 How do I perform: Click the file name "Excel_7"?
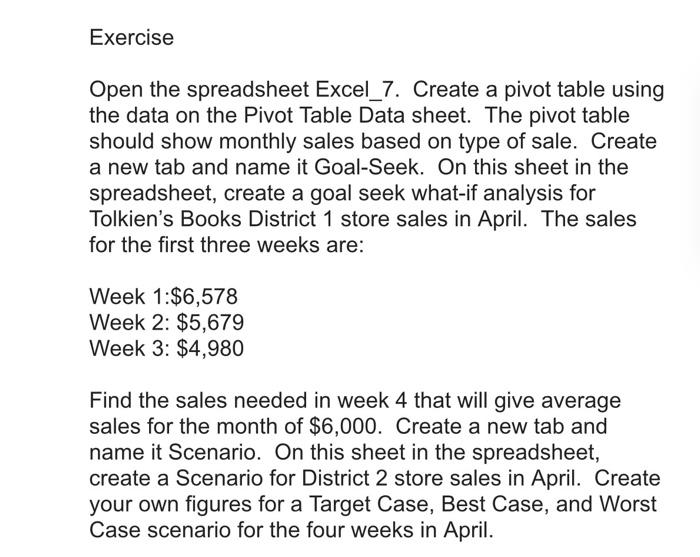(355, 89)
